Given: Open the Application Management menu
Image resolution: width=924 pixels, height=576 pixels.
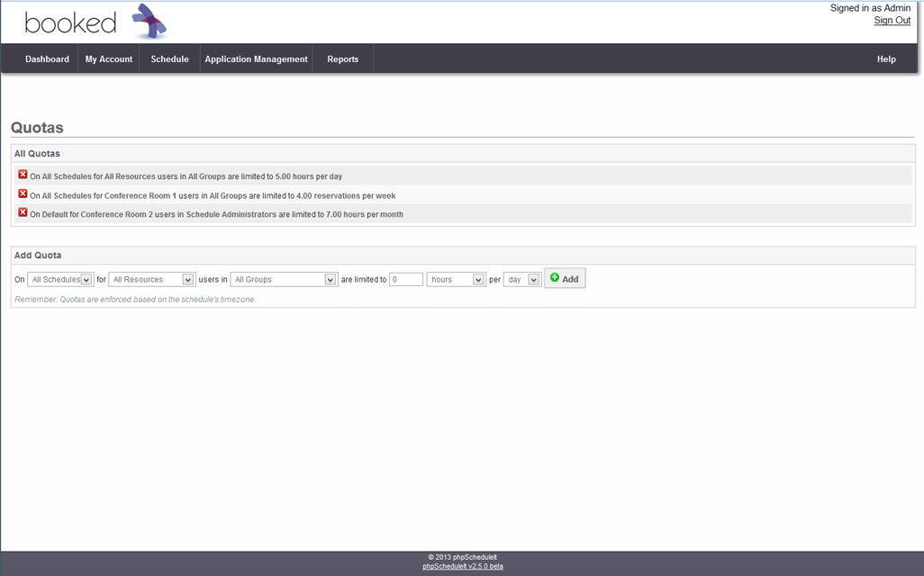Looking at the screenshot, I should coord(256,59).
